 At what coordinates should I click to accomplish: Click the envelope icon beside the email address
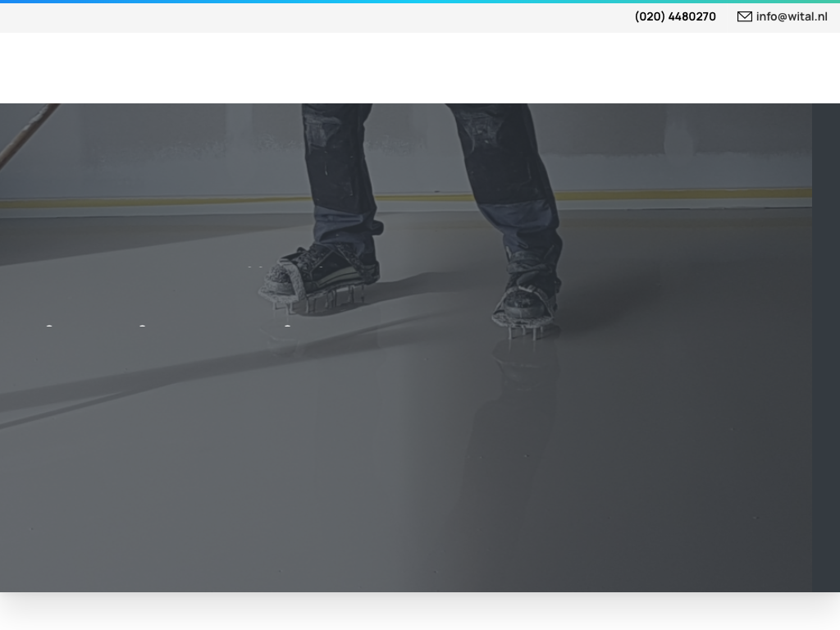click(x=744, y=16)
